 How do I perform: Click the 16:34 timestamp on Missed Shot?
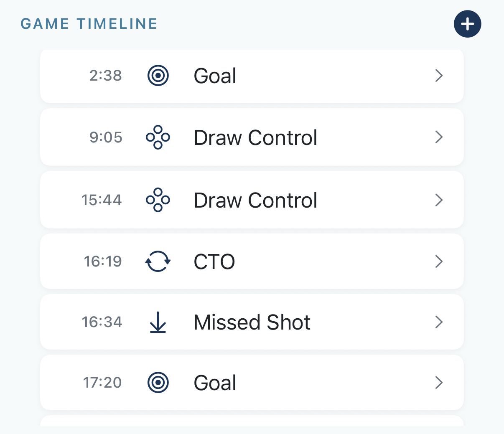tap(102, 322)
